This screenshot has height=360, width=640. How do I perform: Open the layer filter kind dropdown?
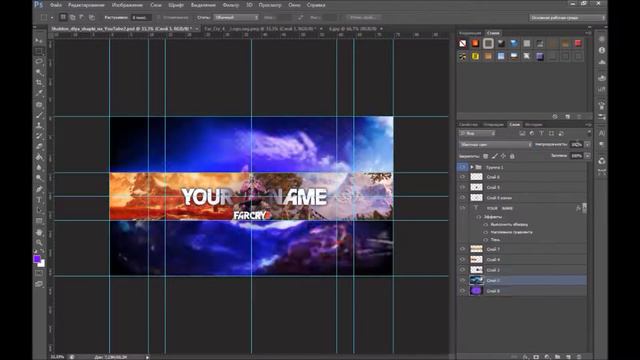click(478, 133)
